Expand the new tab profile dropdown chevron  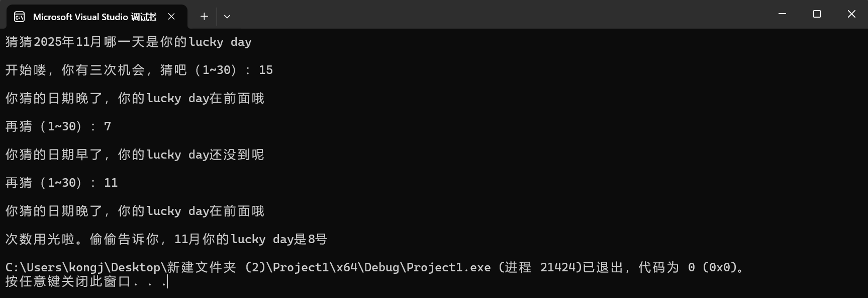(227, 17)
